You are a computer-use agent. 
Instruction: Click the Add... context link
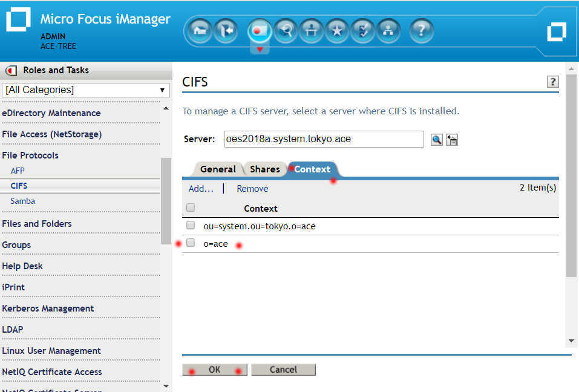[201, 189]
